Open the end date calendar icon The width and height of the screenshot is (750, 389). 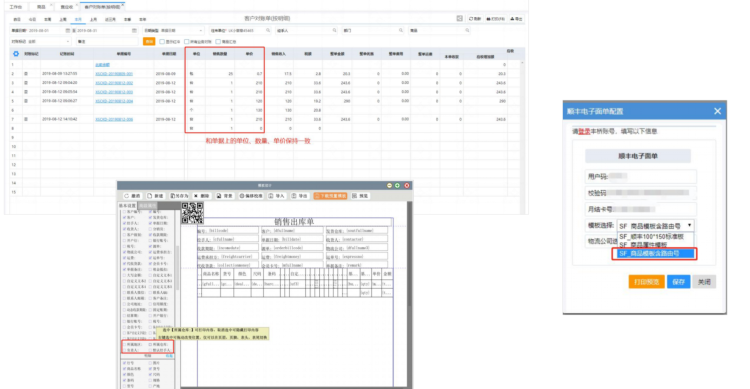[134, 30]
